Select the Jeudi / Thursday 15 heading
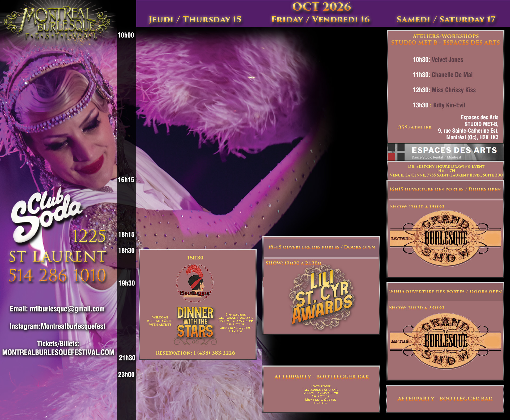510x420 pixels. pos(195,19)
